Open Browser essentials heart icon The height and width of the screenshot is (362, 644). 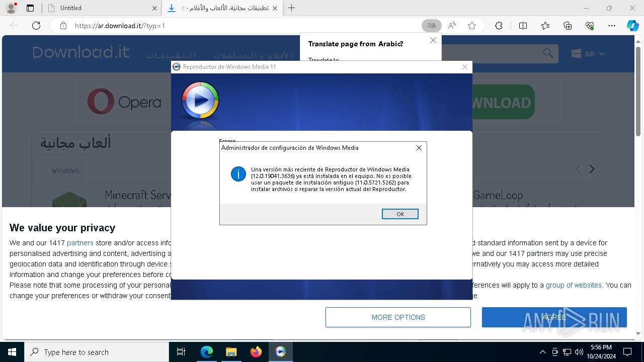(590, 26)
